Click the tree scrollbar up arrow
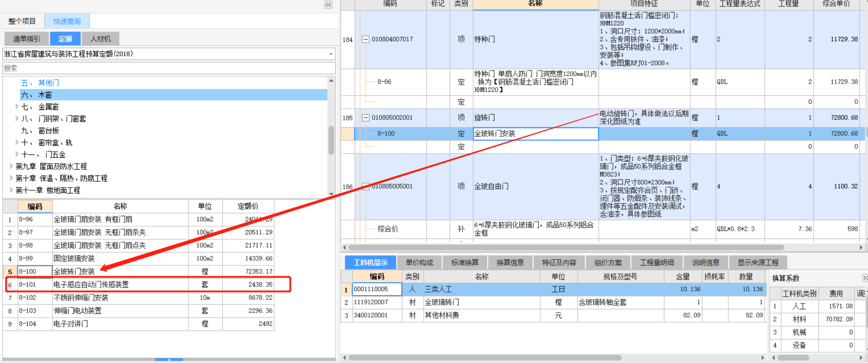This screenshot has height=363, width=868. coord(331,80)
